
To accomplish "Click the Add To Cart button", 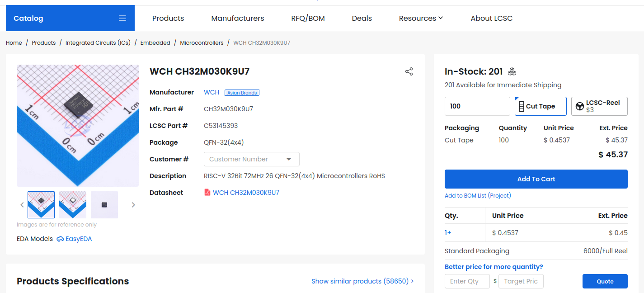I will tap(536, 179).
